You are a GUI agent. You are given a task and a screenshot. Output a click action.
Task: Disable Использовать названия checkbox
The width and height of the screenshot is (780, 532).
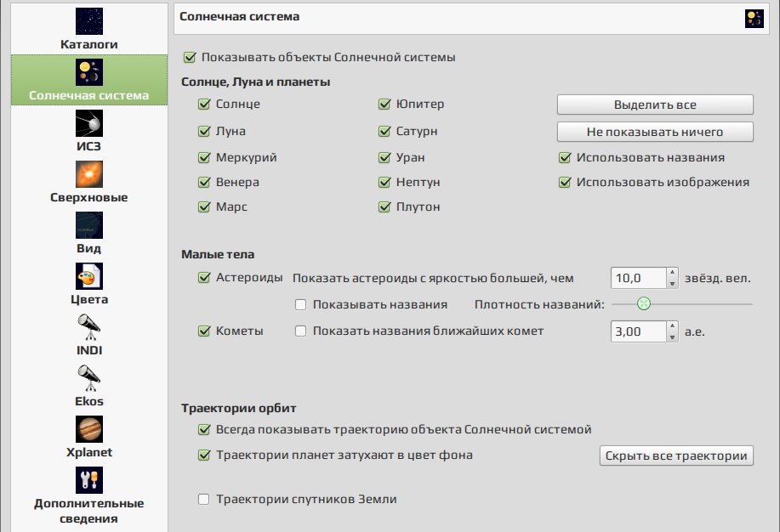(565, 157)
